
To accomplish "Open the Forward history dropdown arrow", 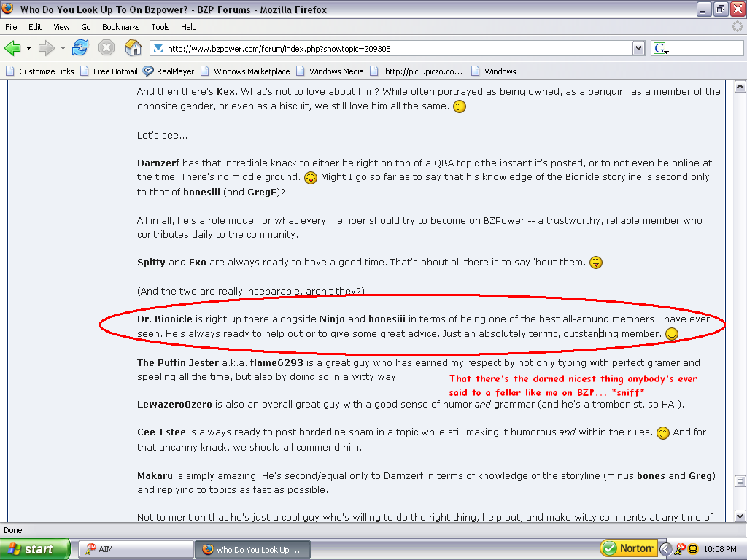I will [x=63, y=49].
